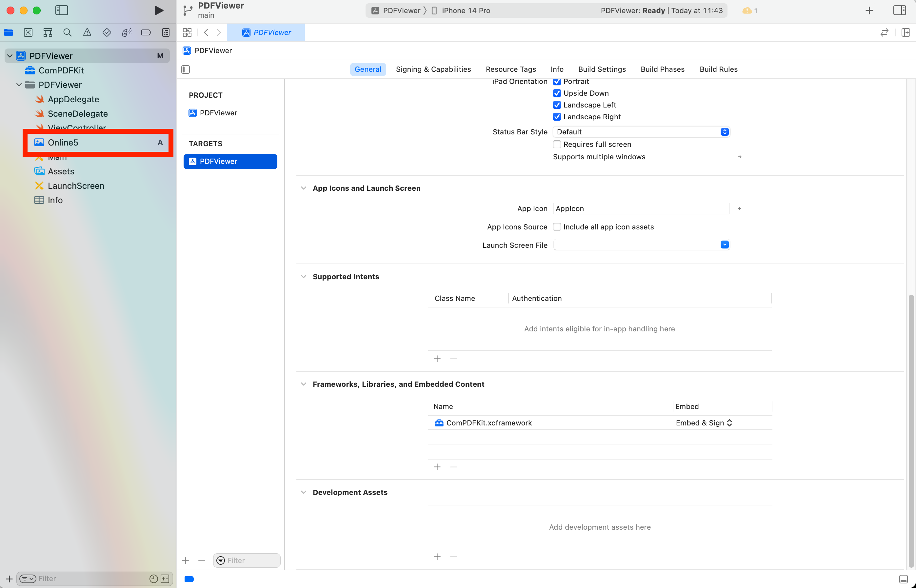The width and height of the screenshot is (916, 588).
Task: Click the Run (play) button
Action: [x=159, y=10]
